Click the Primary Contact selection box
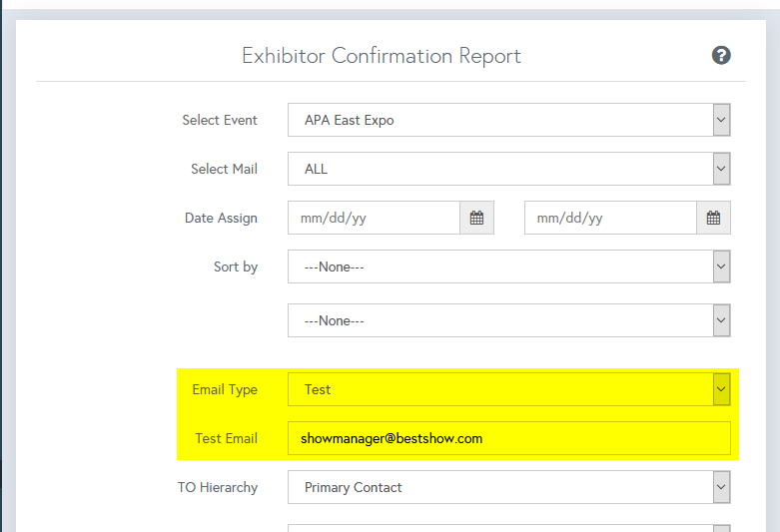 pos(499,487)
